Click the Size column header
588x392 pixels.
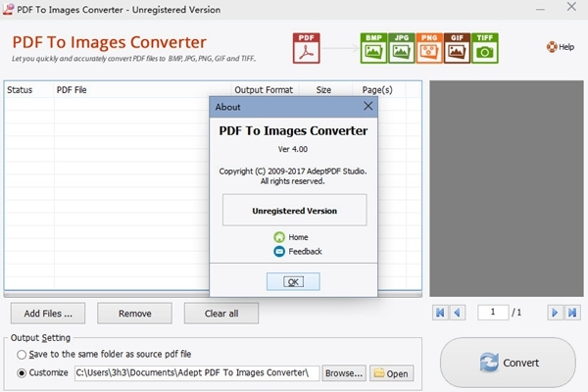[x=325, y=90]
